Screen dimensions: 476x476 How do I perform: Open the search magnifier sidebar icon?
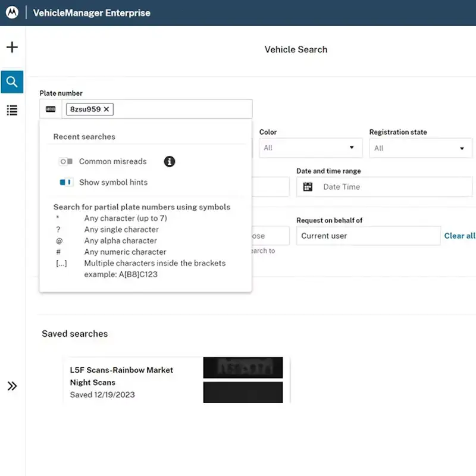pyautogui.click(x=12, y=82)
